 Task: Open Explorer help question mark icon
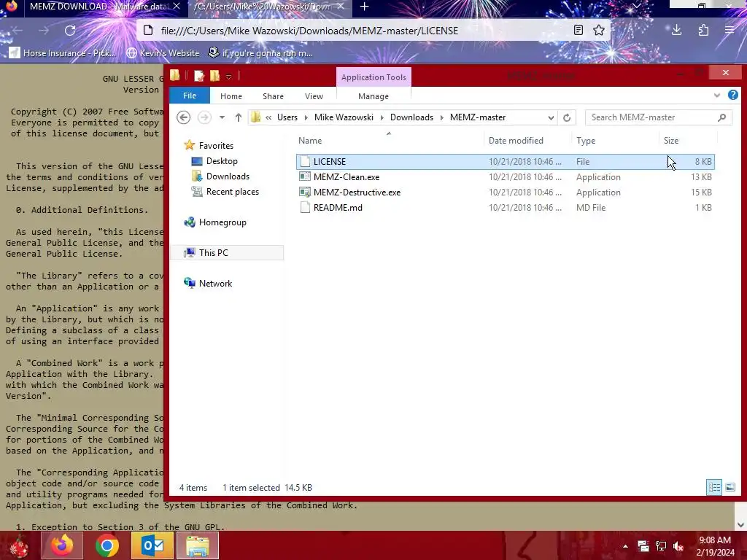pos(732,96)
